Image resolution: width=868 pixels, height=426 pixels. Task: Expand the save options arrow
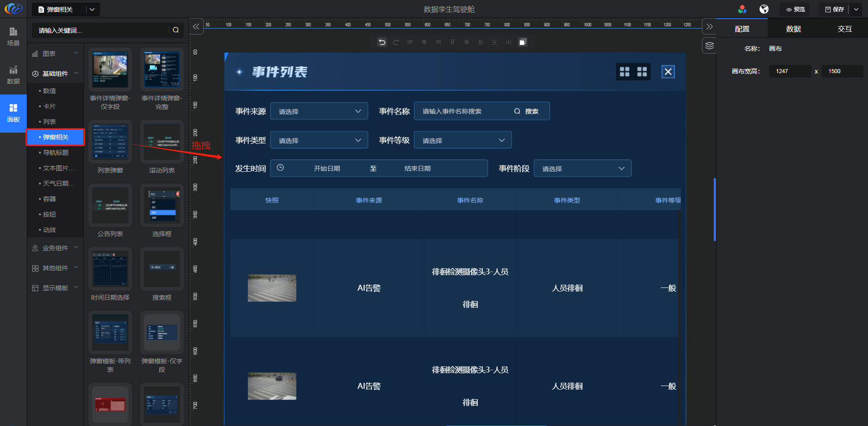click(856, 9)
